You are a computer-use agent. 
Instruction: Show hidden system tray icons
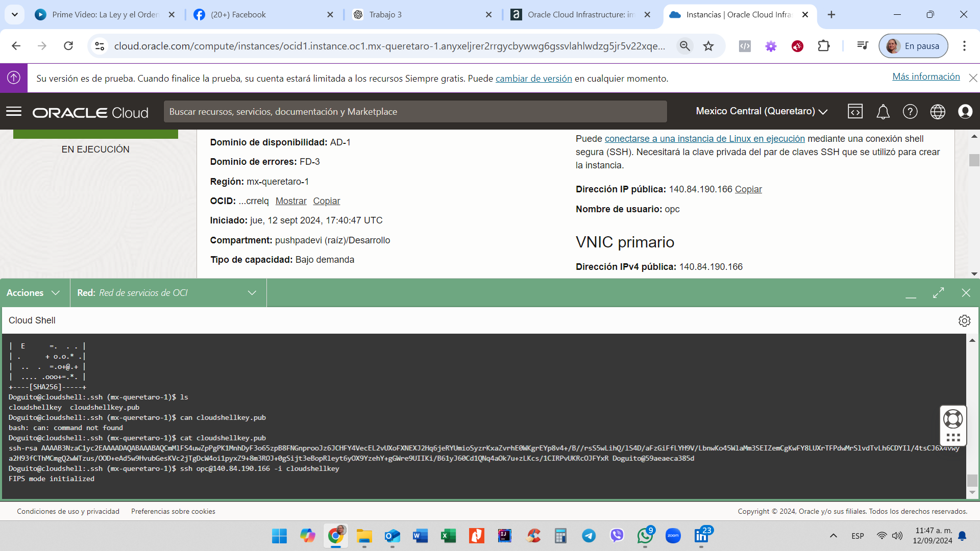[833, 536]
